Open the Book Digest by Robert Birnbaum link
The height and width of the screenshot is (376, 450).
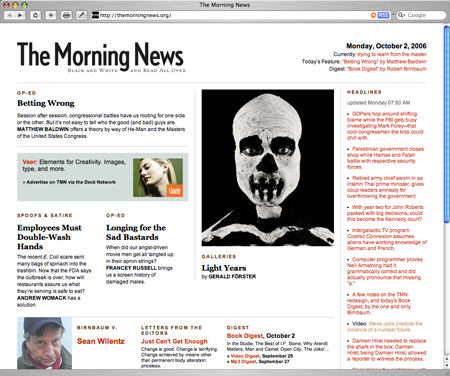(387, 69)
